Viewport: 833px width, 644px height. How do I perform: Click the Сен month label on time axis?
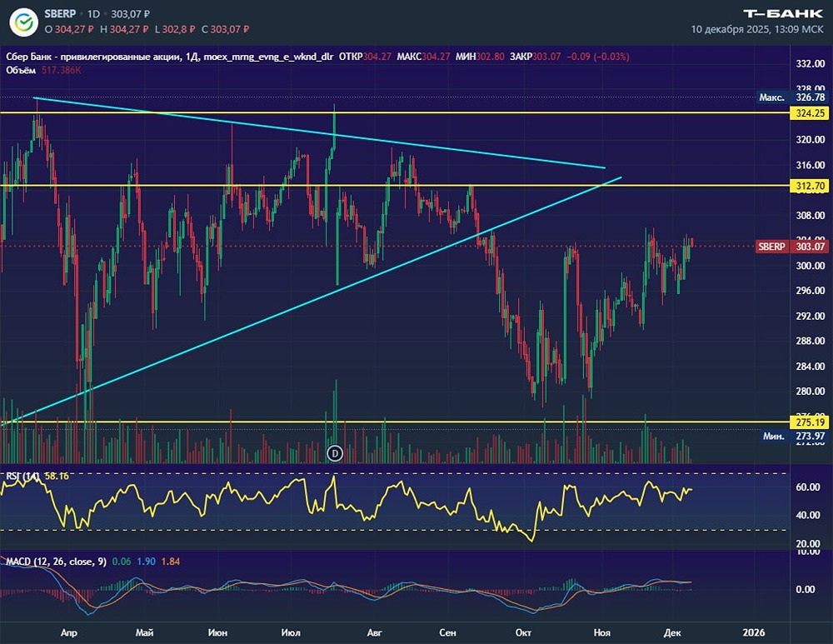tap(448, 632)
